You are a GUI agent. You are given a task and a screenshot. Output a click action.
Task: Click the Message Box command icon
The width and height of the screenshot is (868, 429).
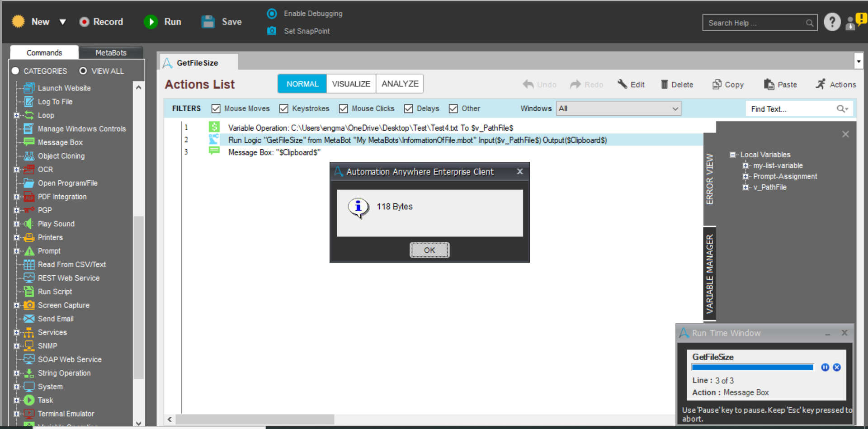pyautogui.click(x=29, y=142)
